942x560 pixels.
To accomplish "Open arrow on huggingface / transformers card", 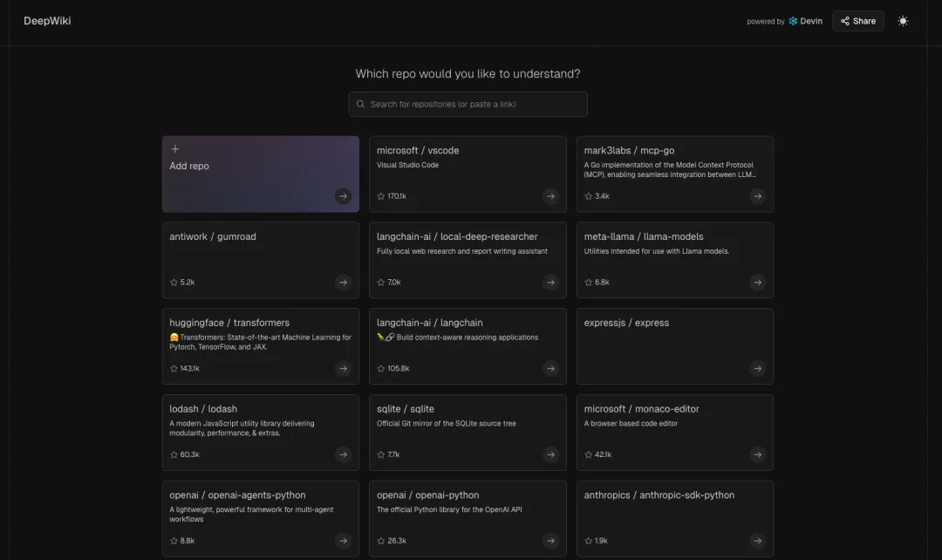I will point(343,368).
